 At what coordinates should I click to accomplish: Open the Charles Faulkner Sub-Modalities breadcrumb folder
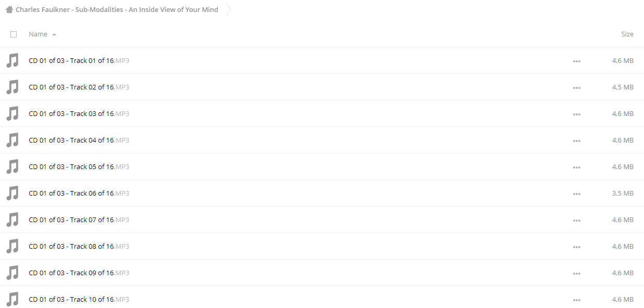117,9
